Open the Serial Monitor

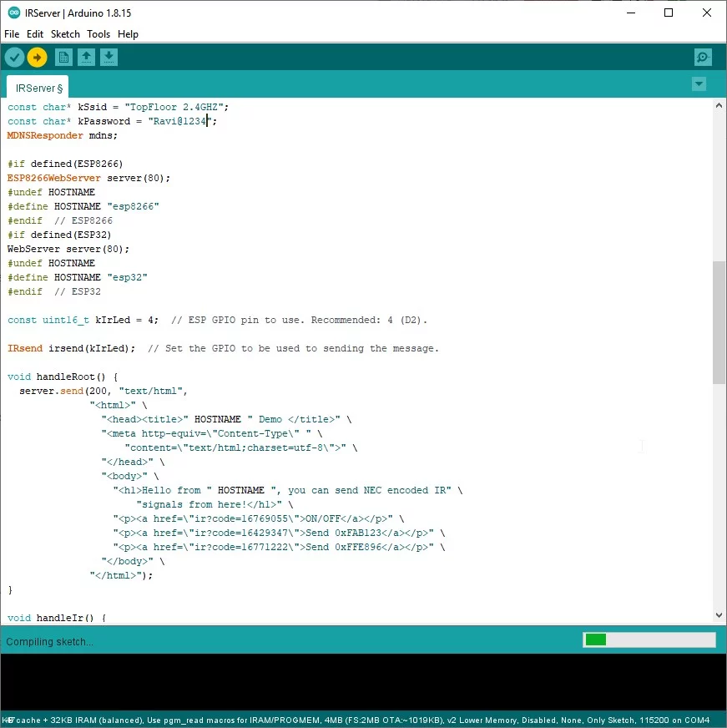tap(703, 57)
